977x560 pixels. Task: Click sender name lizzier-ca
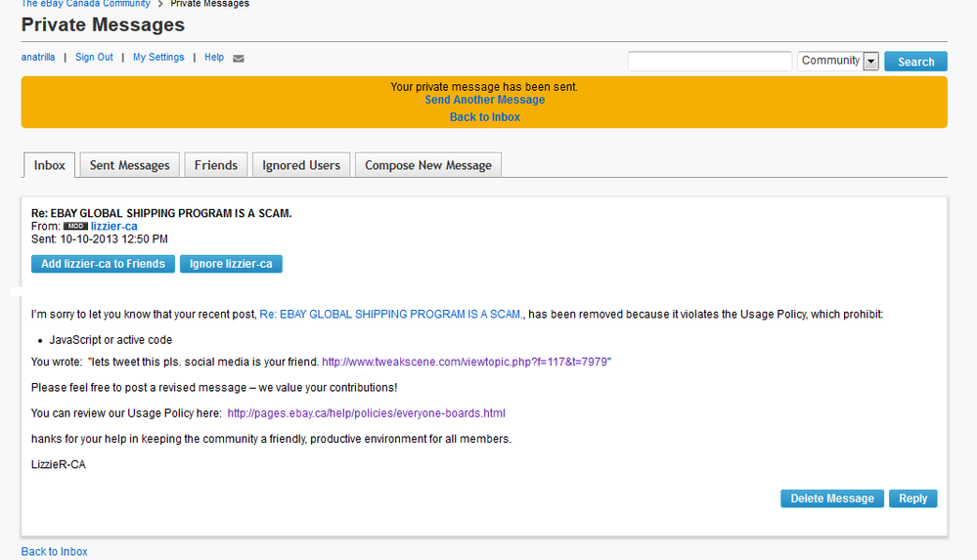coord(114,226)
